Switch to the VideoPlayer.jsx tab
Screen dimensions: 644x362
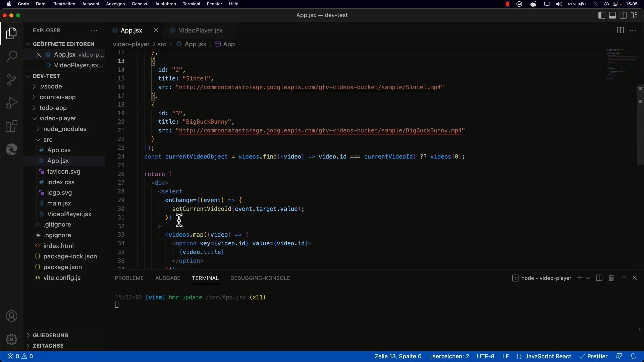coord(201,30)
